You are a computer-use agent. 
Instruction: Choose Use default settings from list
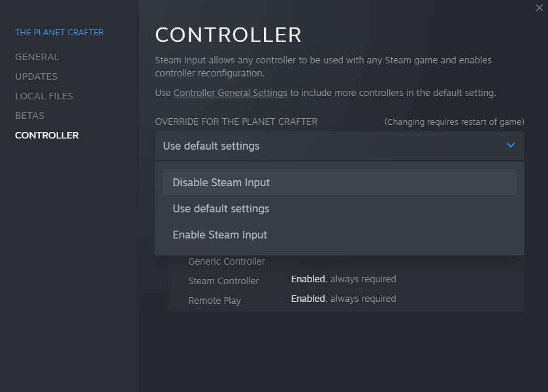[340, 209]
